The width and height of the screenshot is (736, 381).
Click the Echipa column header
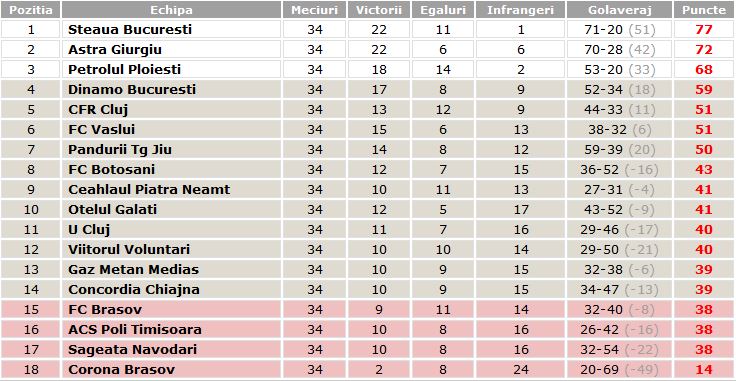[171, 10]
